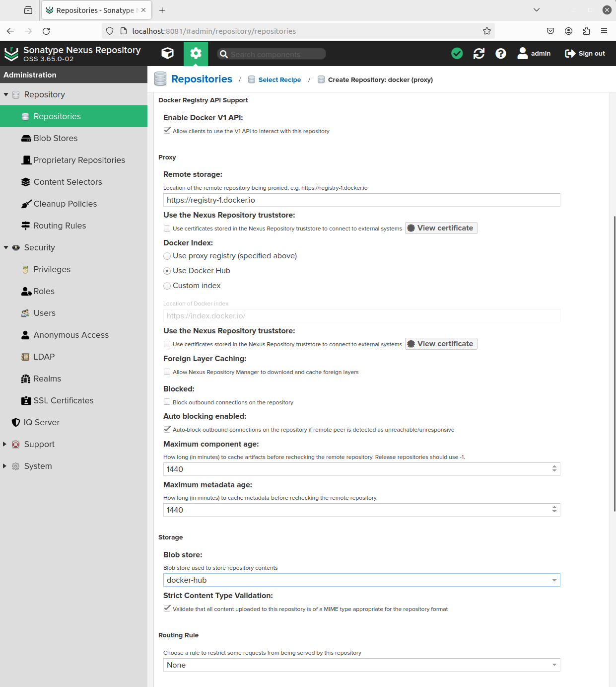Open Users in the sidebar
Screen dimensions: 616x687
[x=73, y=313]
